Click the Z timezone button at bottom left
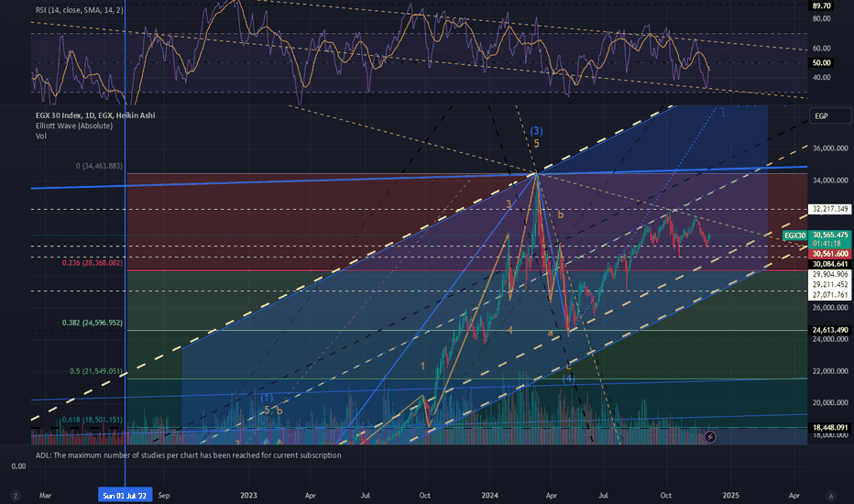This screenshot has width=854, height=504. pos(16,496)
